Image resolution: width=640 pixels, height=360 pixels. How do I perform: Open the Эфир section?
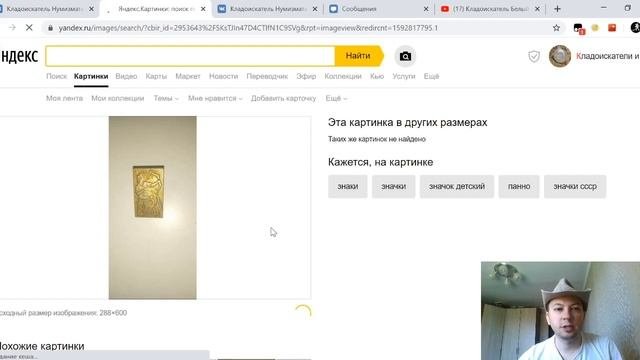pos(306,76)
